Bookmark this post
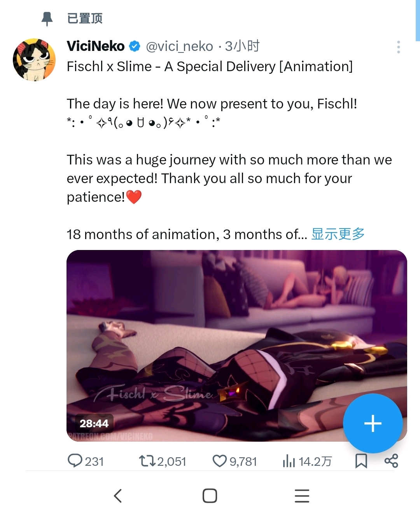The width and height of the screenshot is (420, 521). (361, 461)
